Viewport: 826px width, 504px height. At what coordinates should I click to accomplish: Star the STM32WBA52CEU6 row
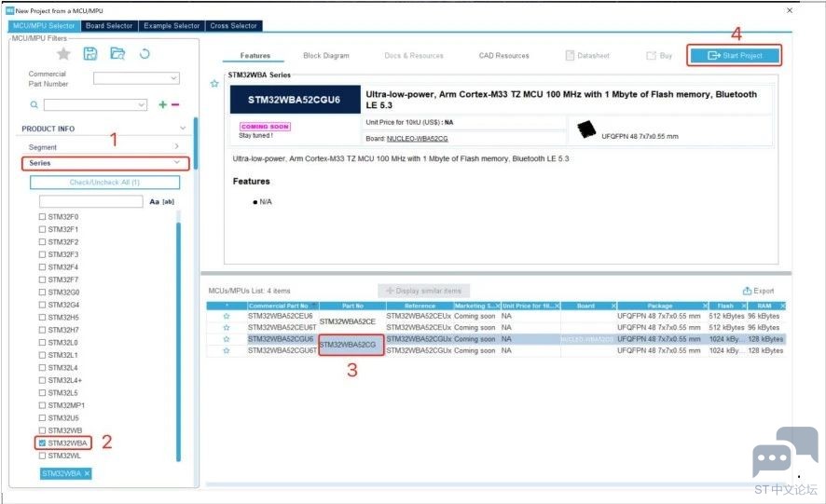coord(226,316)
